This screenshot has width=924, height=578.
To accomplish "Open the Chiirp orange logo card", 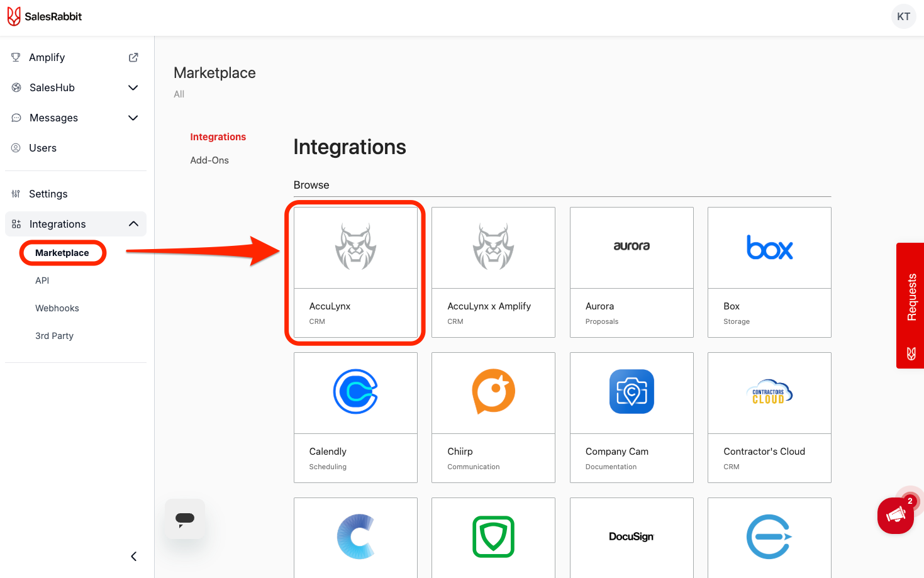I will click(494, 392).
